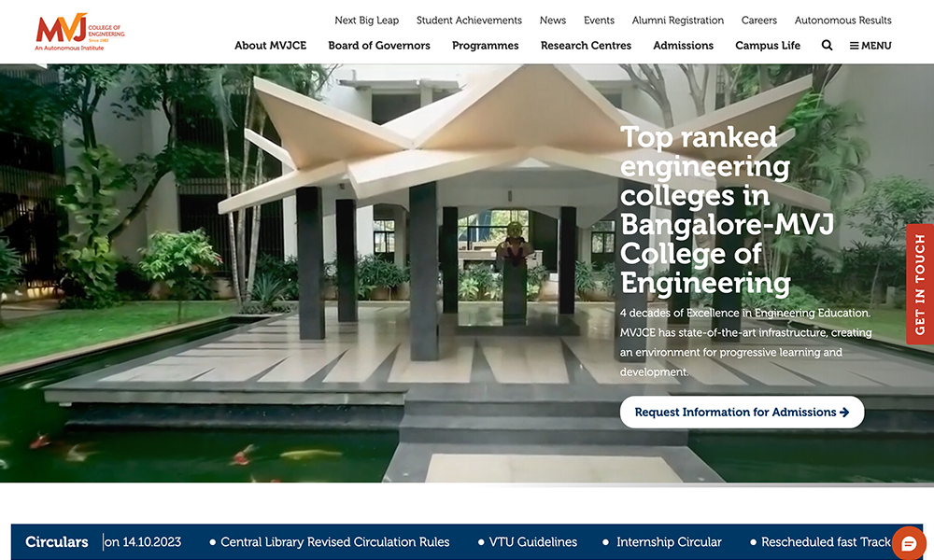Expand the Campus Life menu
The image size is (934, 560).
(768, 45)
